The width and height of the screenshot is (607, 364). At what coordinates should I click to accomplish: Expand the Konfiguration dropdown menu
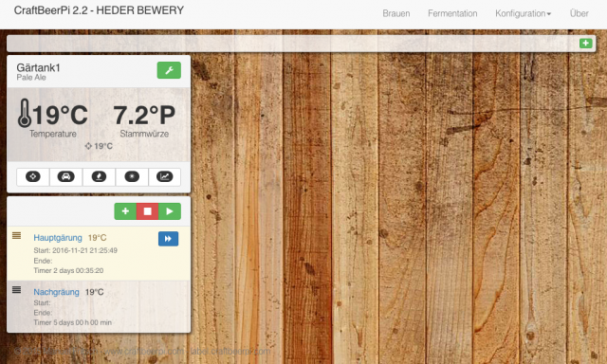(x=523, y=13)
